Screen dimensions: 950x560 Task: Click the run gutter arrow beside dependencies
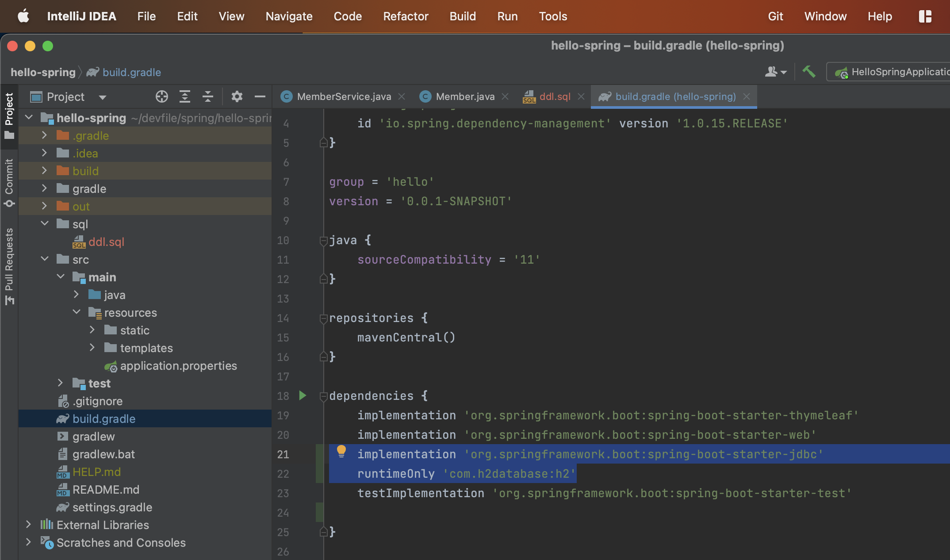click(x=303, y=395)
